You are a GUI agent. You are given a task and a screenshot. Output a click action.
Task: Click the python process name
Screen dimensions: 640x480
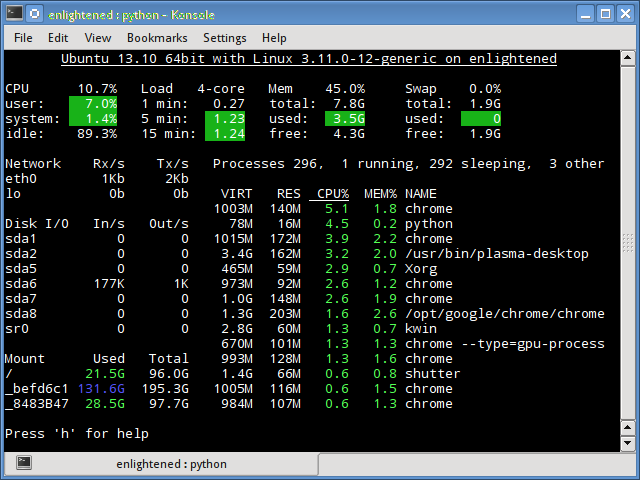(429, 224)
